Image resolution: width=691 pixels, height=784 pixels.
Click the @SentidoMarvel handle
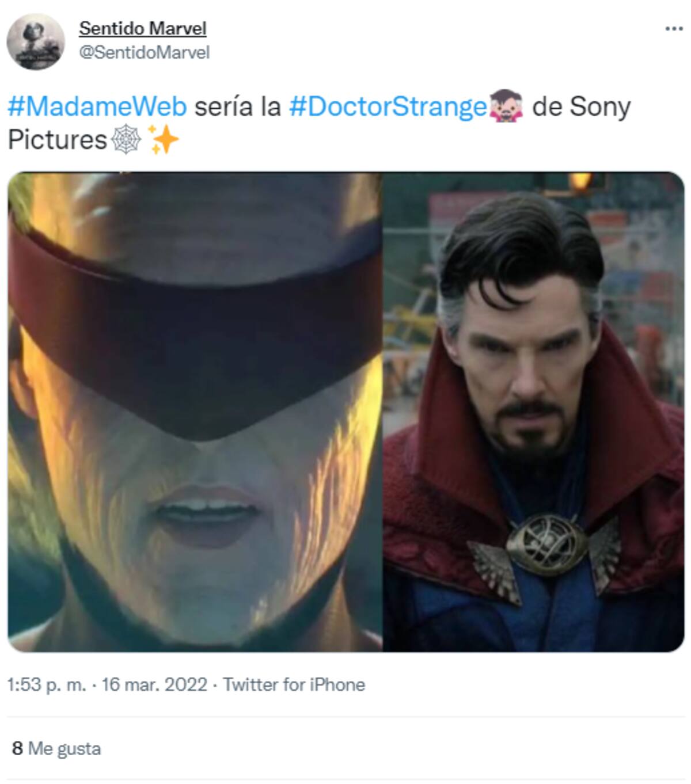coord(144,52)
